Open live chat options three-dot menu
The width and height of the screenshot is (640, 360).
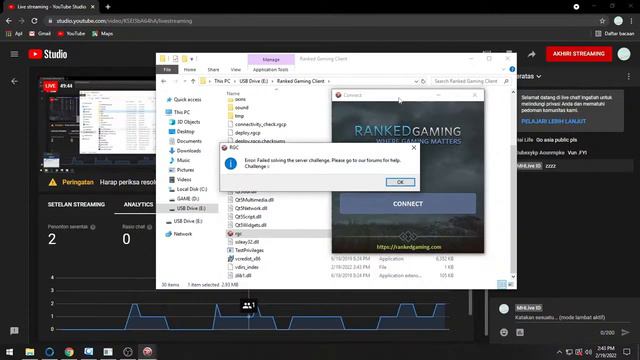[x=629, y=76]
